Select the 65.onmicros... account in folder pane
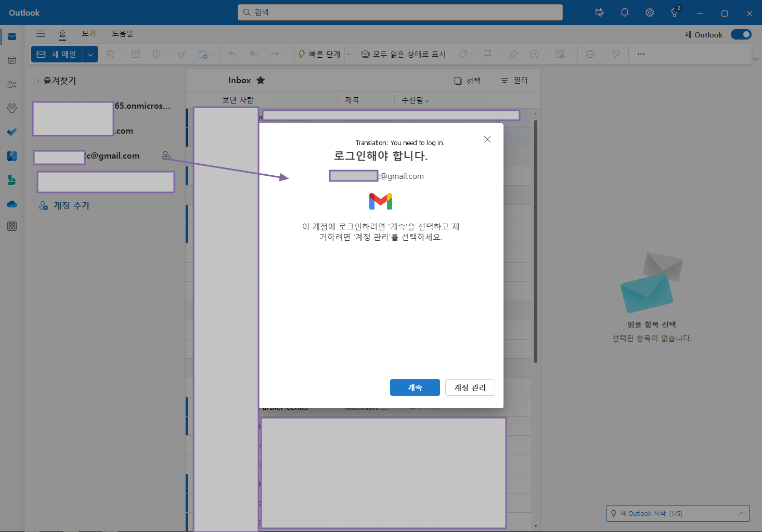The image size is (762, 532). click(x=102, y=106)
